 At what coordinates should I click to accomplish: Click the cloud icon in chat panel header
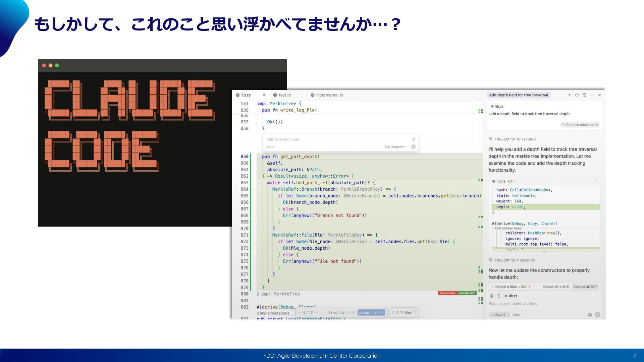pyautogui.click(x=577, y=95)
